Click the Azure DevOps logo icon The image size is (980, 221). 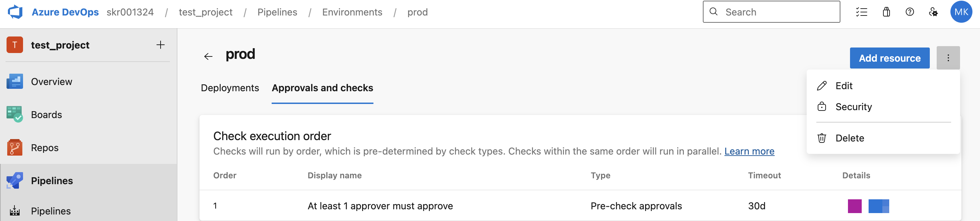[15, 12]
